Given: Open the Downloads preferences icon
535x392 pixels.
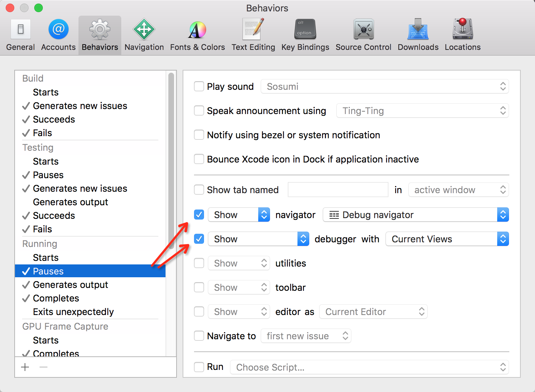Looking at the screenshot, I should point(418,29).
